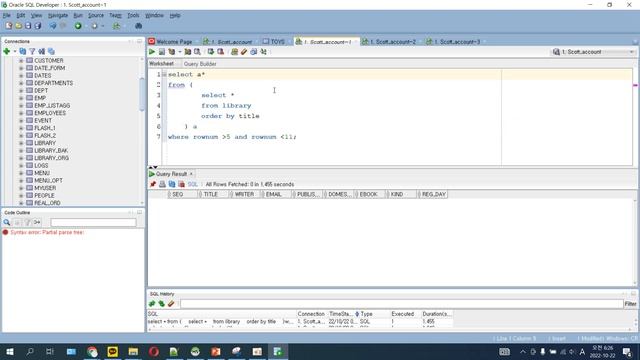
Task: Open the Windows Start menu
Action: point(9,351)
